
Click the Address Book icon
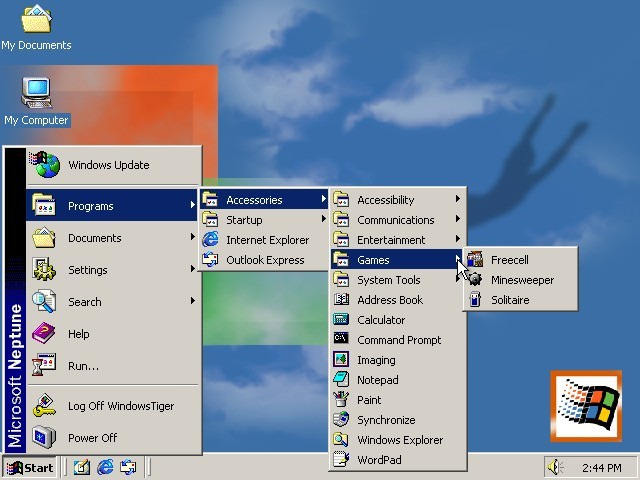pyautogui.click(x=341, y=300)
